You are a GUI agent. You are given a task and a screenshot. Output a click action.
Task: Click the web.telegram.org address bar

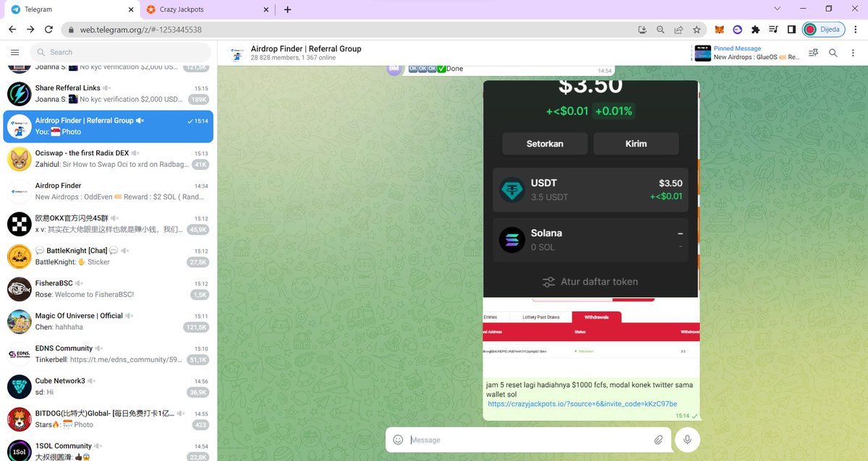pos(347,30)
